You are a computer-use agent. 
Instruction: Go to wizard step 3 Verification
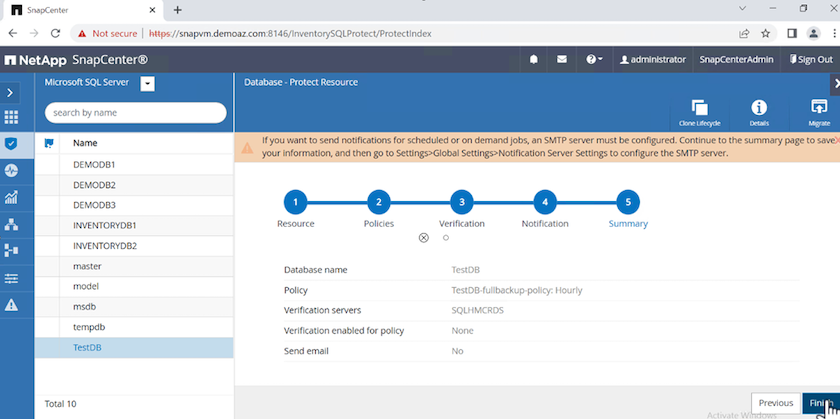point(462,202)
